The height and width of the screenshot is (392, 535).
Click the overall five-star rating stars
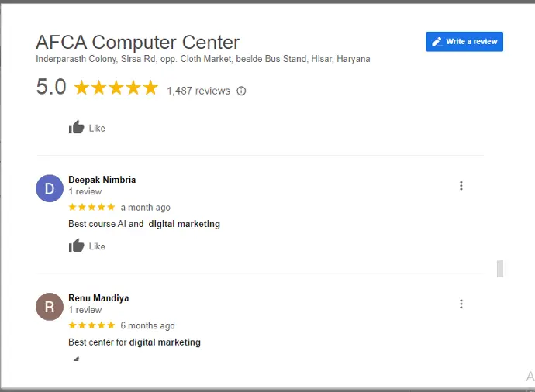tap(116, 88)
